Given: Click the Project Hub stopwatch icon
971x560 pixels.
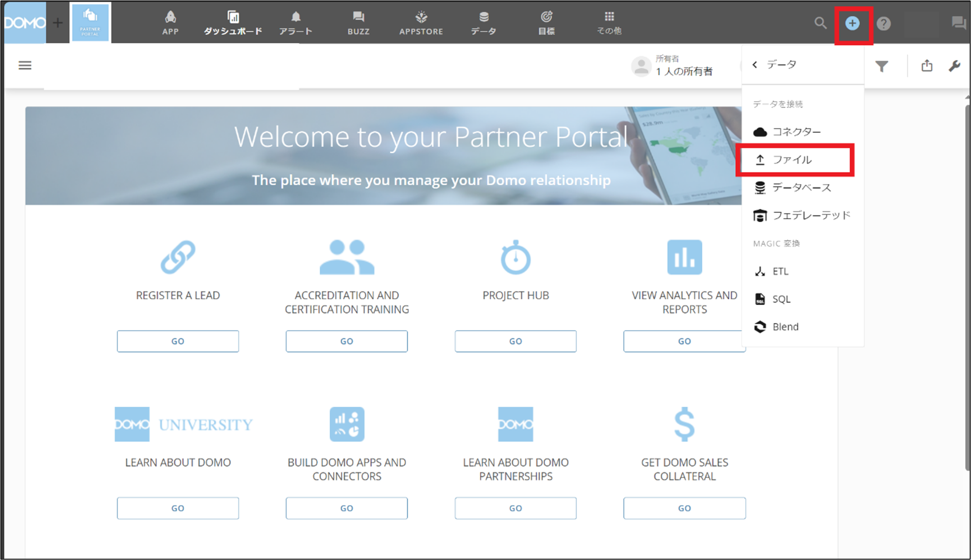Looking at the screenshot, I should pyautogui.click(x=516, y=257).
